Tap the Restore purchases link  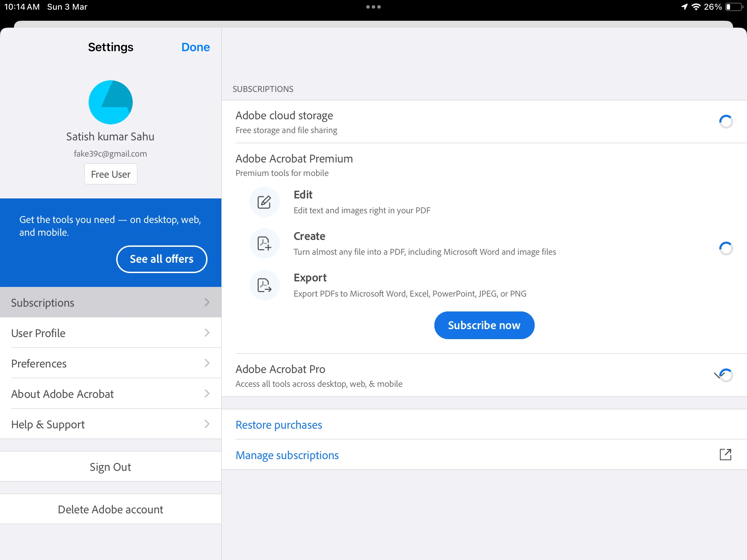coord(279,425)
